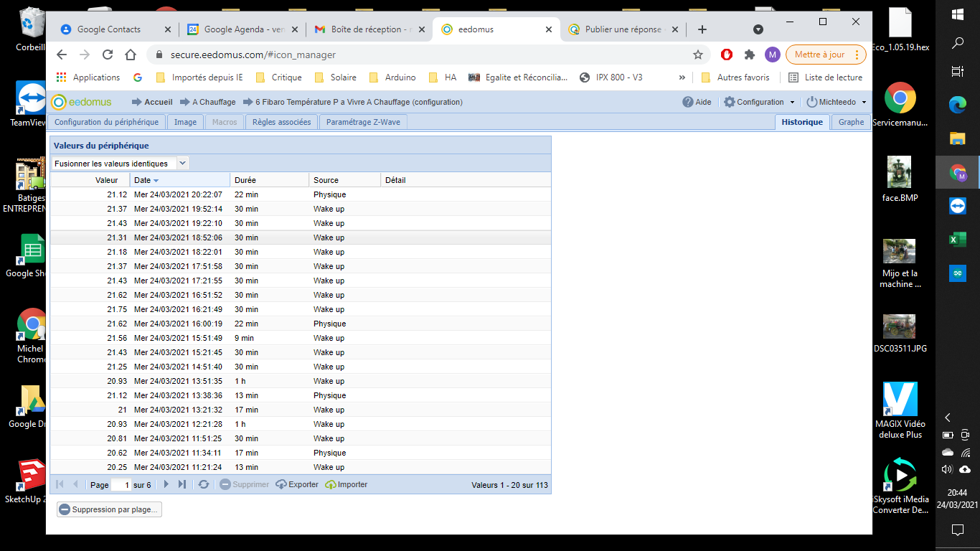Click the eedomus logo icon
This screenshot has height=551, width=980.
[x=59, y=102]
